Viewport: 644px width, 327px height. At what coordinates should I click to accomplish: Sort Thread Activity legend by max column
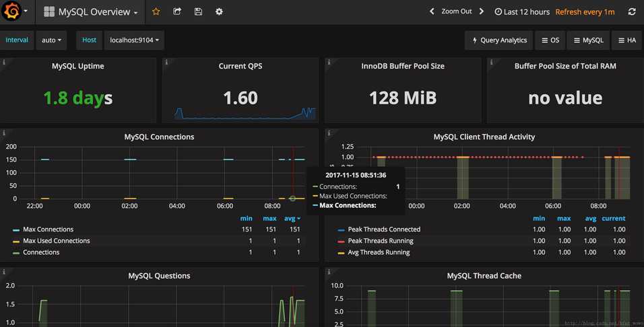[x=563, y=218]
